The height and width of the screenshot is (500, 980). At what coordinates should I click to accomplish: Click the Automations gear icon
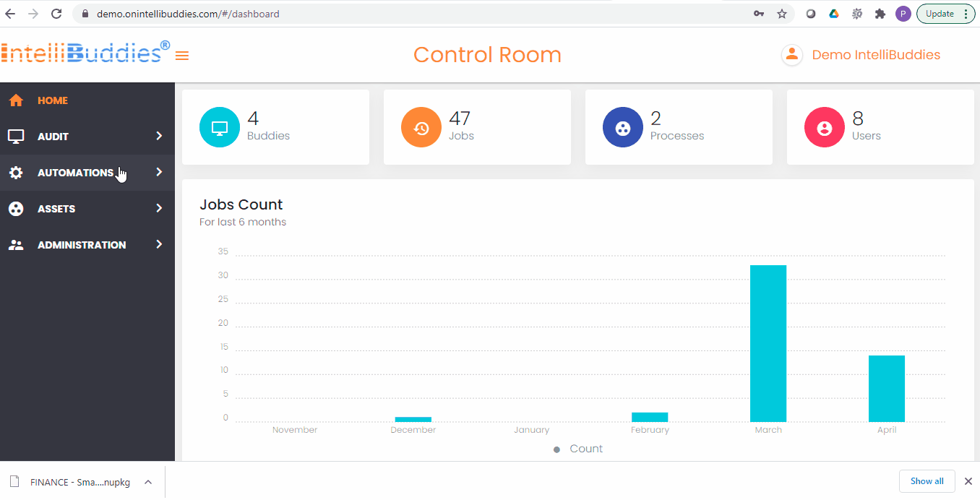tap(16, 172)
